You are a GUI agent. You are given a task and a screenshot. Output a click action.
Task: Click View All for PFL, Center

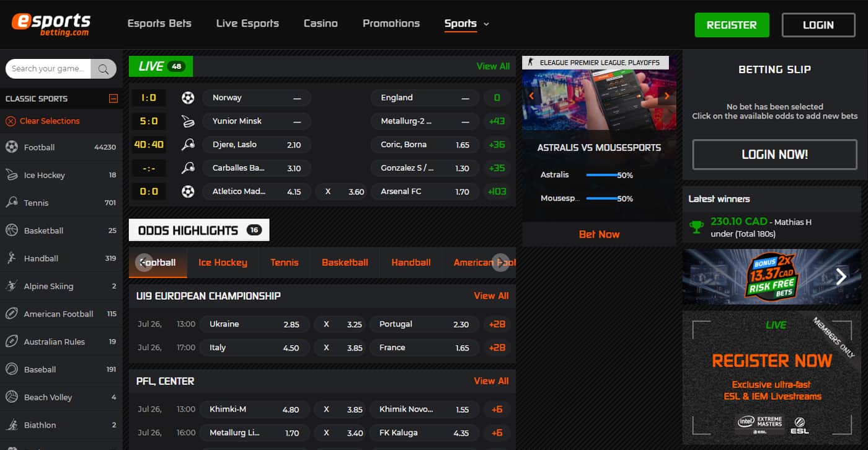491,381
